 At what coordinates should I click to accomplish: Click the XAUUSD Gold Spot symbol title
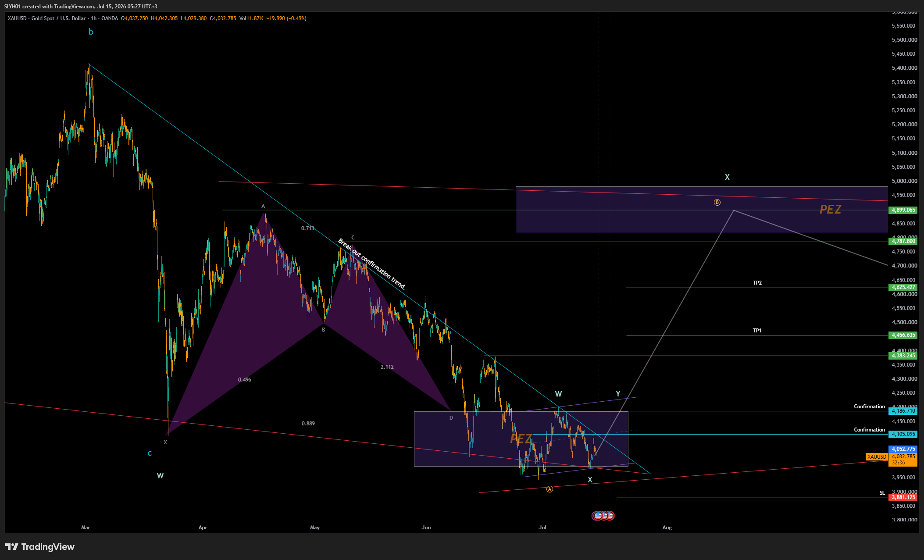click(46, 18)
